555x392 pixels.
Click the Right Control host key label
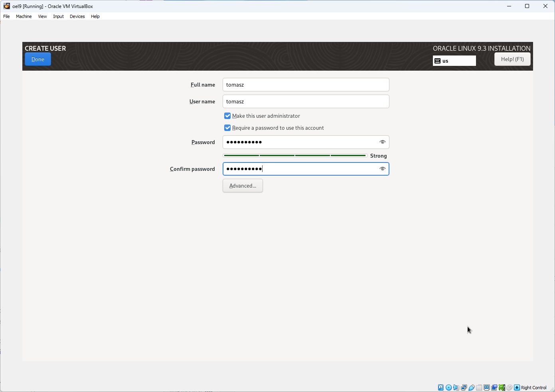533,388
